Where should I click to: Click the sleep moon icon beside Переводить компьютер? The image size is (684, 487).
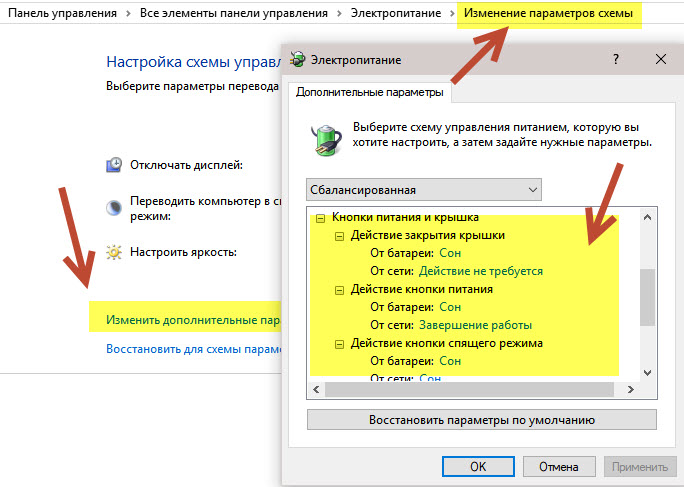tap(114, 208)
